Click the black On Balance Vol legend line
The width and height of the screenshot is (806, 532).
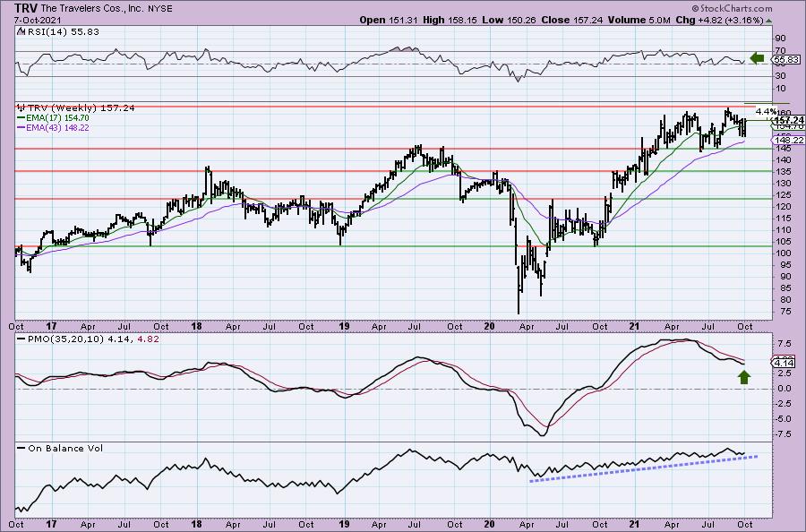point(21,448)
